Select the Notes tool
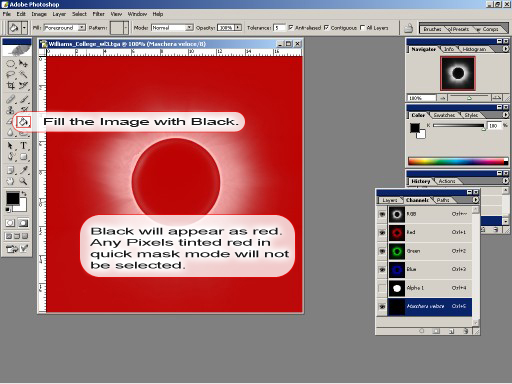Image resolution: width=512 pixels, height=384 pixels. (x=10, y=170)
